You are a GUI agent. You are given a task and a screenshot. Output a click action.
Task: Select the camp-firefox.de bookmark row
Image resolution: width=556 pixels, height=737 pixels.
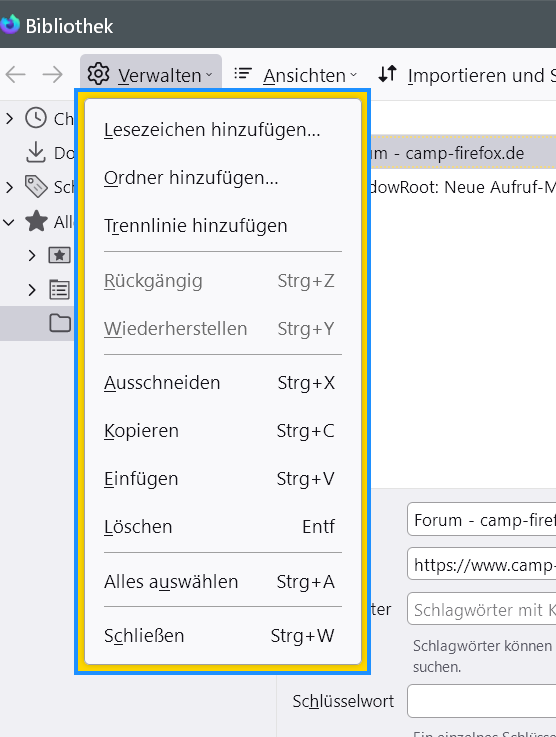[463, 153]
